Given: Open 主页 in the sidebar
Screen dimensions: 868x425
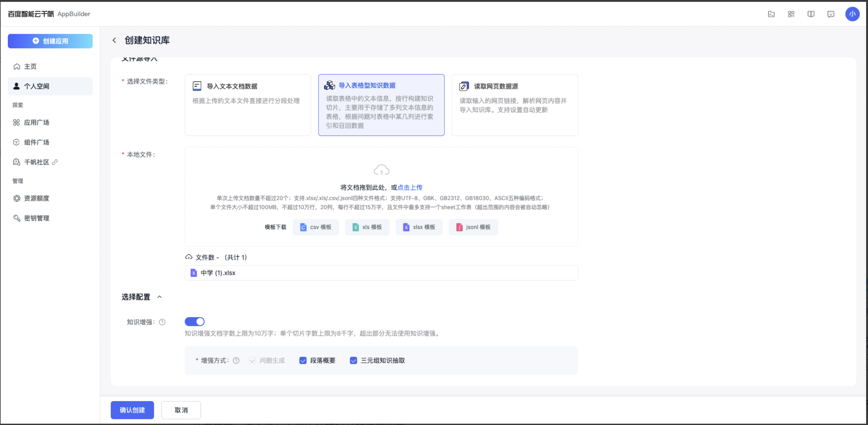Looking at the screenshot, I should pyautogui.click(x=50, y=67).
